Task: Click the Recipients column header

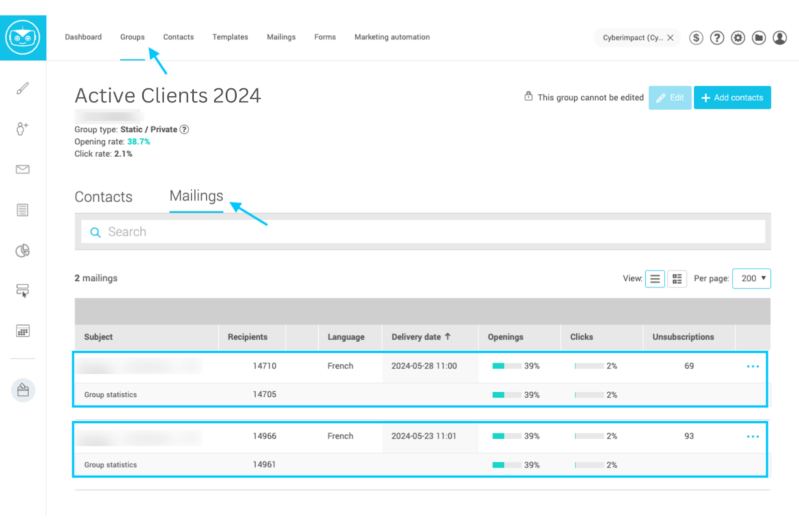Action: 248,337
